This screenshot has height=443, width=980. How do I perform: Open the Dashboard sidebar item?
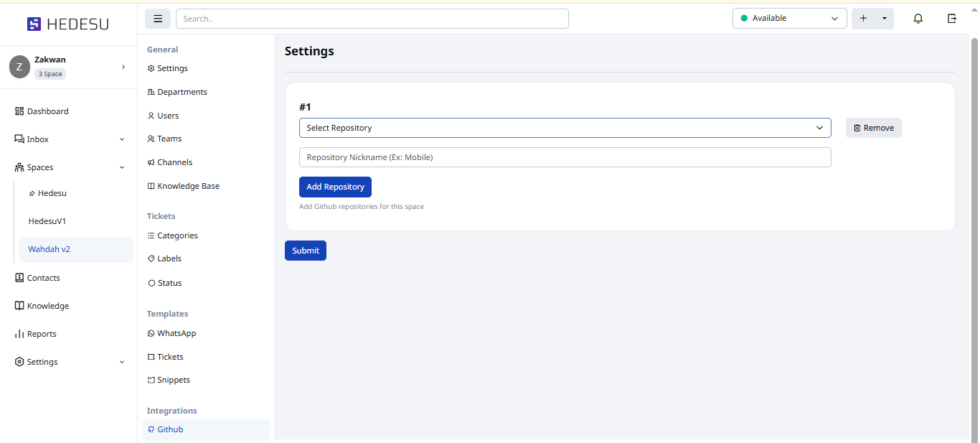click(x=47, y=111)
